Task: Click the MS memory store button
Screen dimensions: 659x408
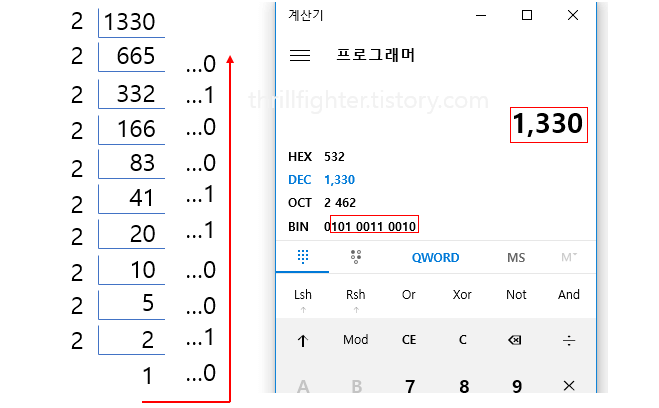Action: [516, 258]
